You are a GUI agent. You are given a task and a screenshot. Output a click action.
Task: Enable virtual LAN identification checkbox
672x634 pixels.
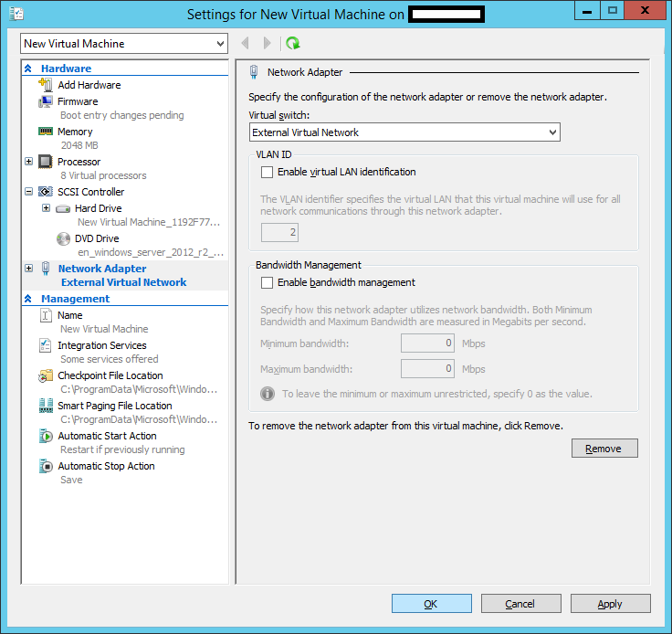coord(267,173)
